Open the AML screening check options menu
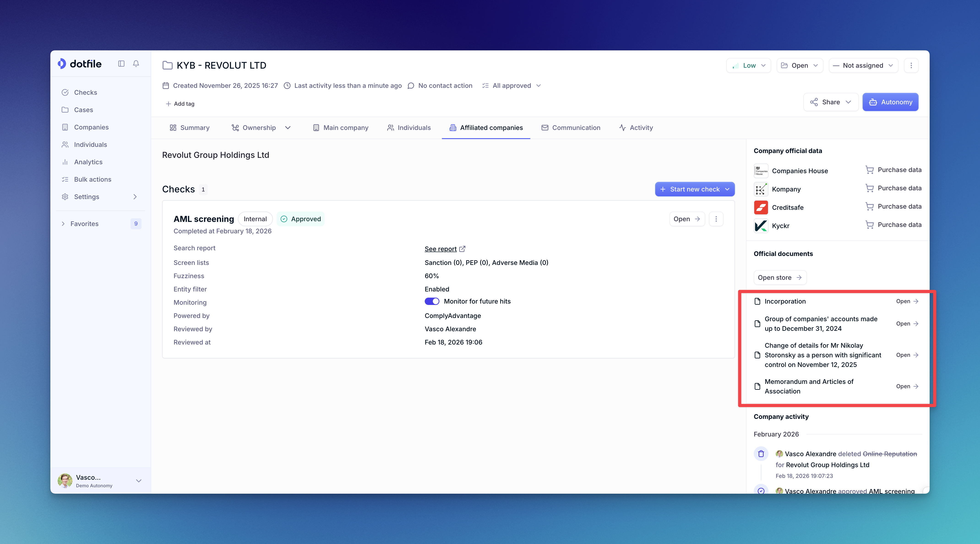Screen dimensions: 980x544 (716, 219)
